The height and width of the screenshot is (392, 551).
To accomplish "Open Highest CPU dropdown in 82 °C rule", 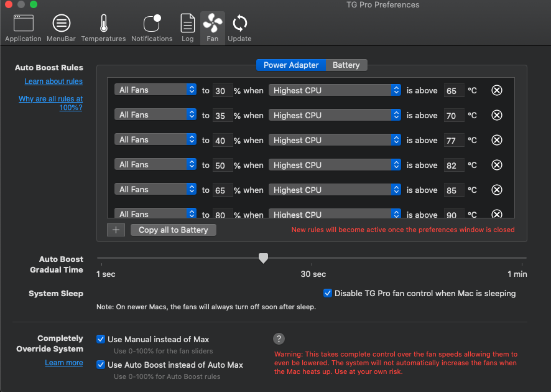I will click(x=335, y=165).
